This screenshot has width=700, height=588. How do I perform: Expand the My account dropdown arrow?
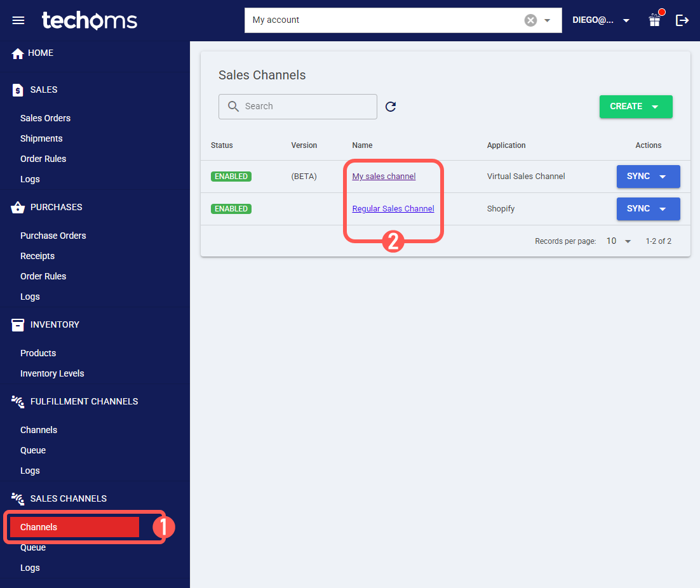point(548,20)
